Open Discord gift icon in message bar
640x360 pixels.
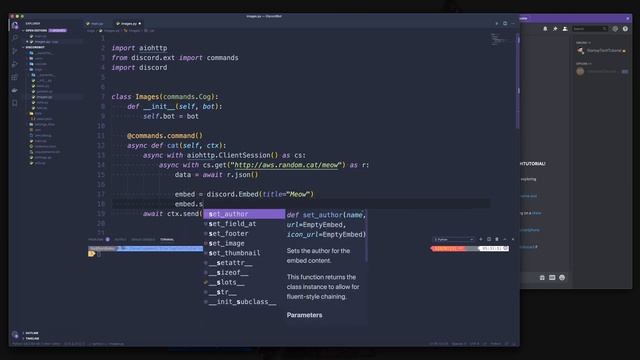[x=542, y=278]
